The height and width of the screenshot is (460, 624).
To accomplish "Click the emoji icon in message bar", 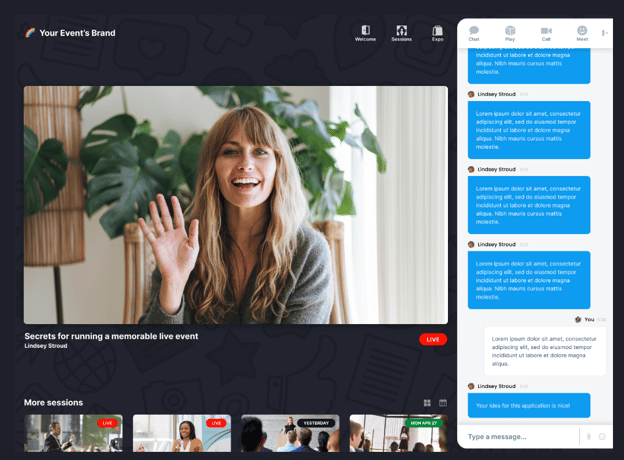I will [x=602, y=437].
